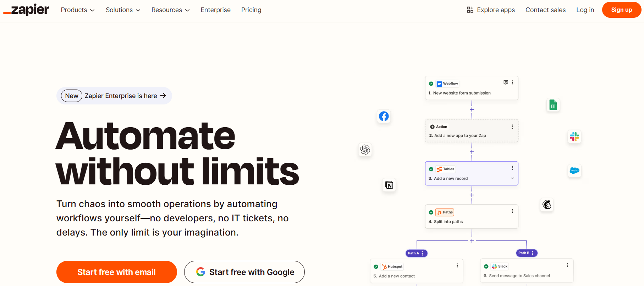Navigate to the Pricing page

pyautogui.click(x=251, y=10)
